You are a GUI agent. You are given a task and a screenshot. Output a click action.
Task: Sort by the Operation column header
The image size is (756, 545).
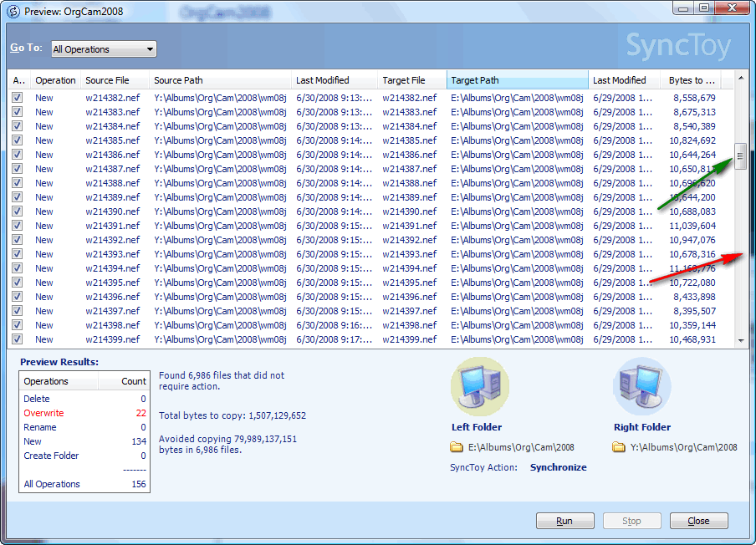pyautogui.click(x=55, y=80)
